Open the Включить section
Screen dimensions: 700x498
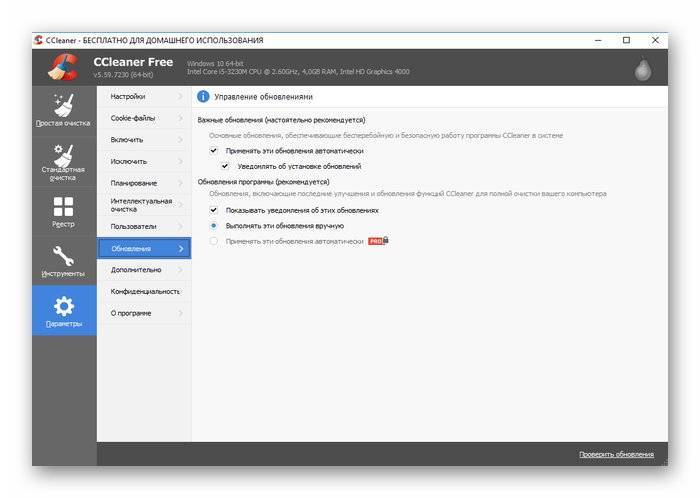pos(144,140)
